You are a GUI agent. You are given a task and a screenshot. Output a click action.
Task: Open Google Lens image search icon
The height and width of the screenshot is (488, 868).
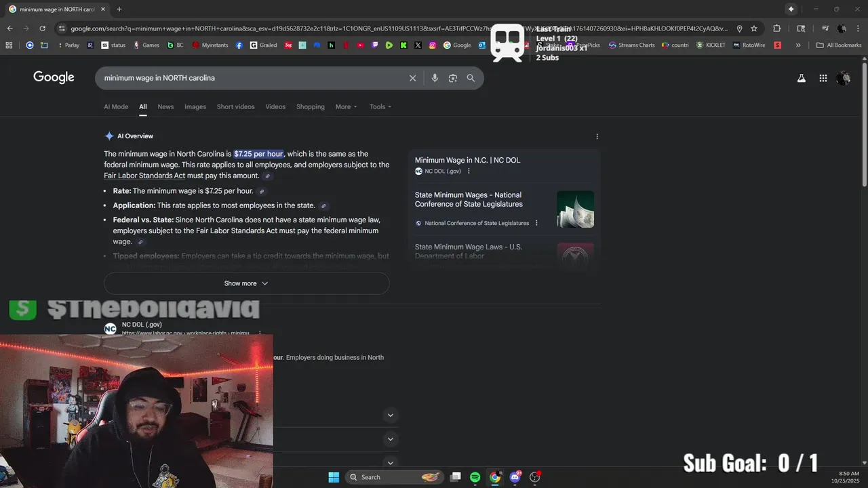(453, 78)
